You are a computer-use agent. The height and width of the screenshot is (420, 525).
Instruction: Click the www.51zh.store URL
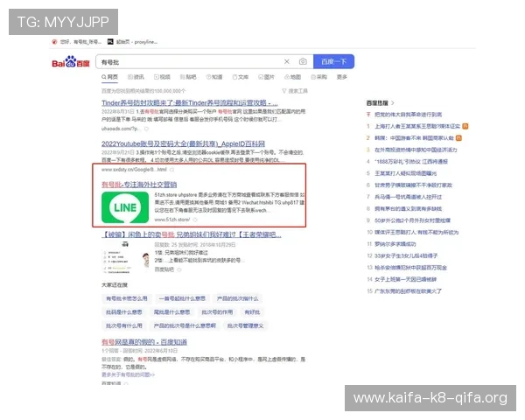(172, 220)
